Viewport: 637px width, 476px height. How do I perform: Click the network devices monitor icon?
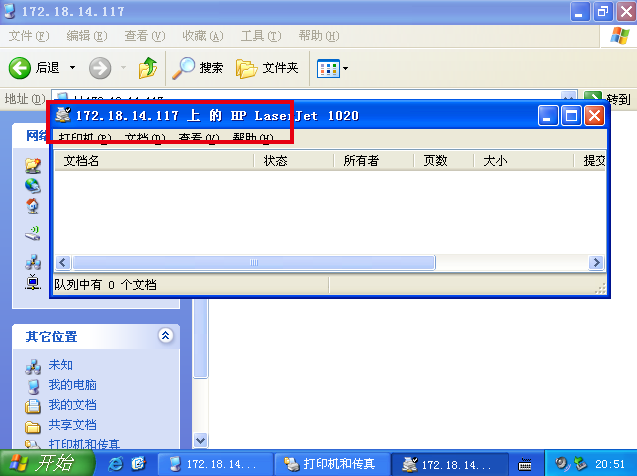(x=33, y=282)
